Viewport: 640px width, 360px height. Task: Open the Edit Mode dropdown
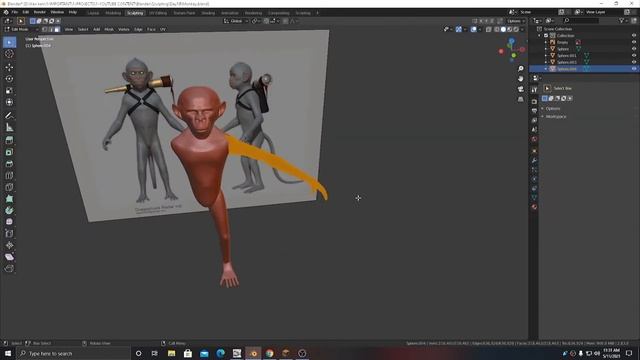tap(21, 29)
